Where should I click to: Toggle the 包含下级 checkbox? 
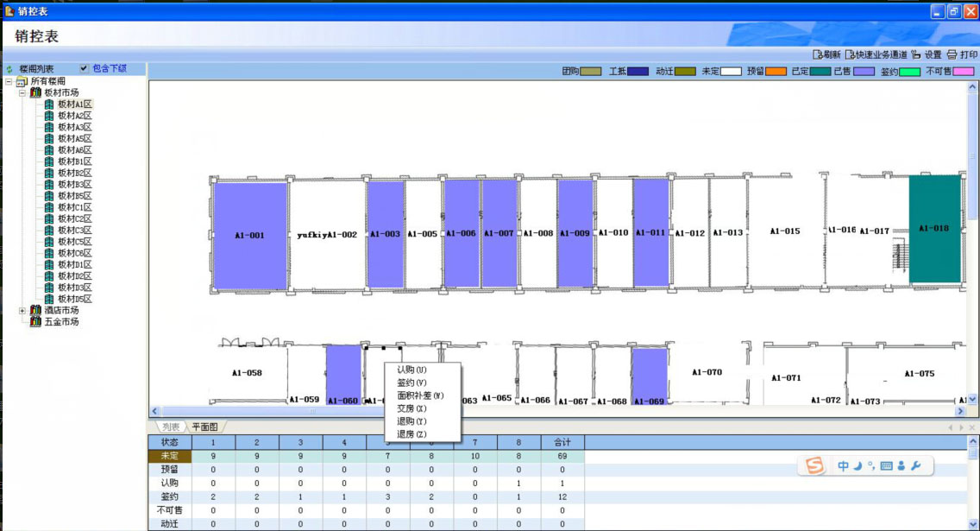(x=84, y=69)
